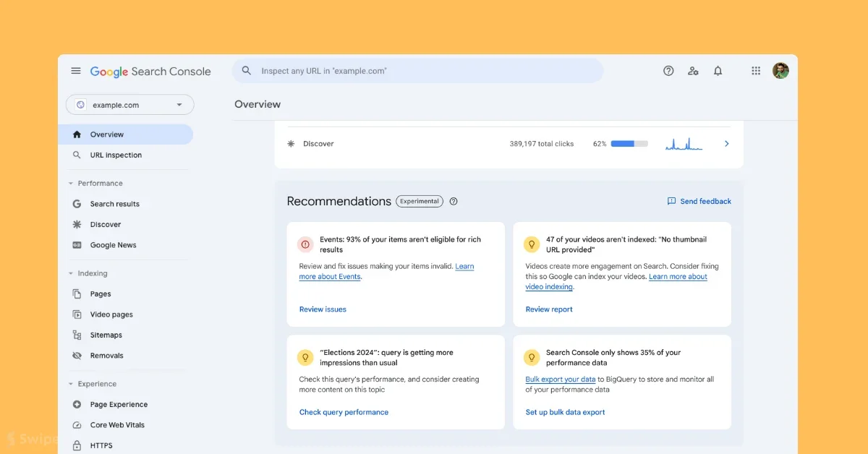Open the account profile avatar
Viewport: 868px width, 454px height.
coord(780,71)
